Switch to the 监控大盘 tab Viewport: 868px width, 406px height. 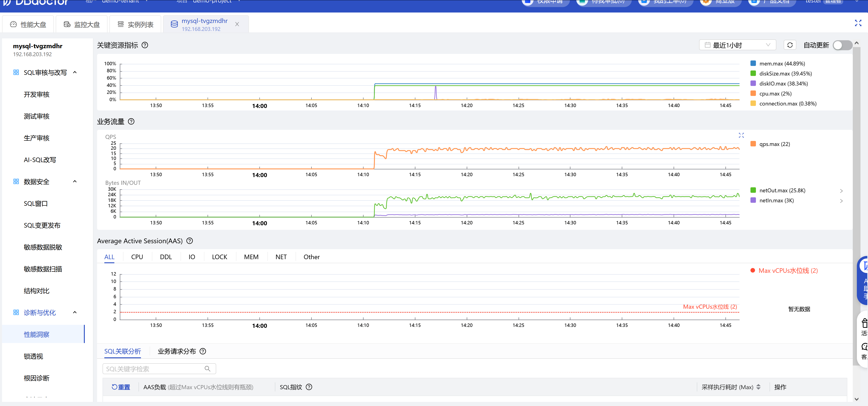pos(82,24)
